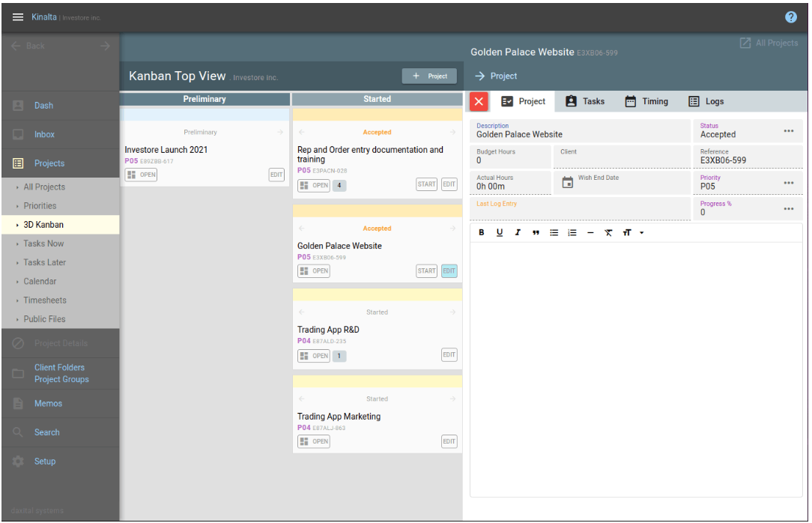Open the Priority options ellipsis menu
Screen dimensions: 812x523
pyautogui.click(x=789, y=182)
